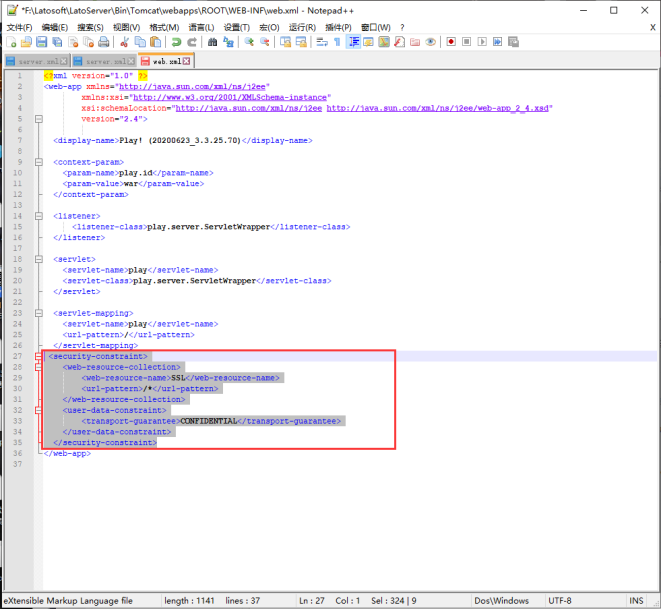Collapse the web-app fold at line 5
Screen dimensions: 662x609
(x=39, y=119)
